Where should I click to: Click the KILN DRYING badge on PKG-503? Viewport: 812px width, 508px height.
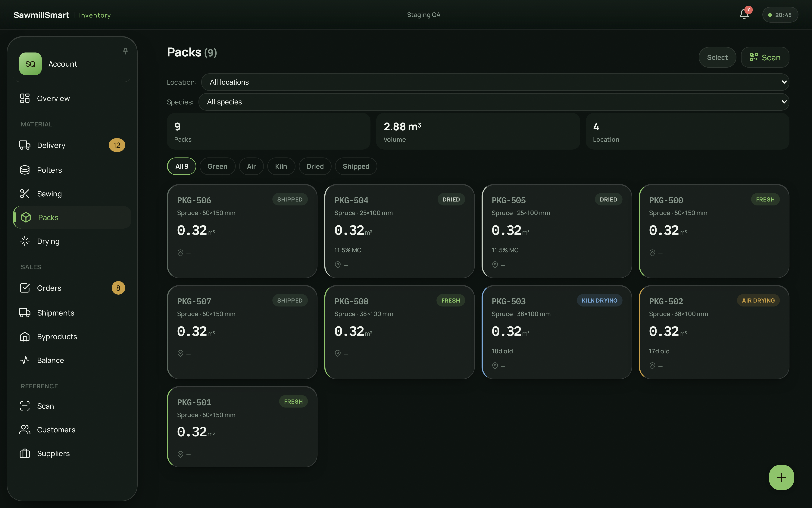(600, 300)
